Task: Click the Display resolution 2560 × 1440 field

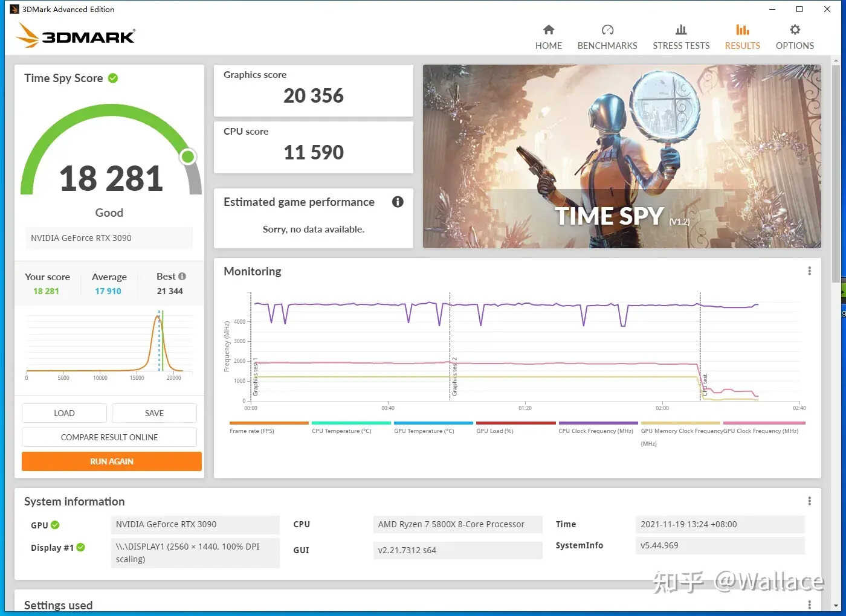Action: 195,553
